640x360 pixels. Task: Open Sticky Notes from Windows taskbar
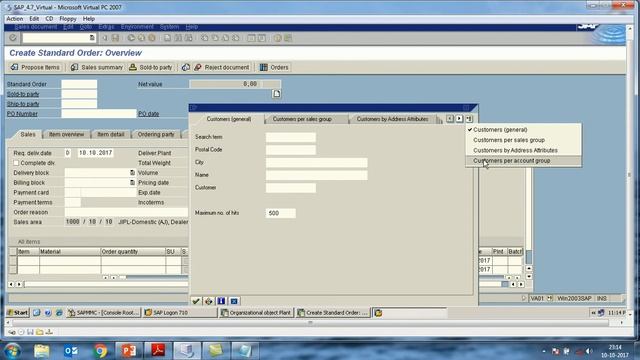pyautogui.click(x=216, y=350)
